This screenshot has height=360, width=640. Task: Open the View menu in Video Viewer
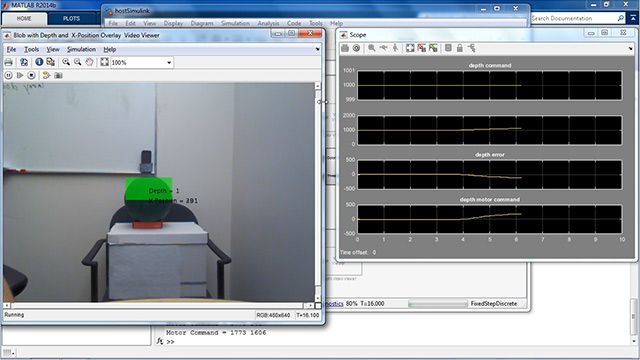pos(53,49)
